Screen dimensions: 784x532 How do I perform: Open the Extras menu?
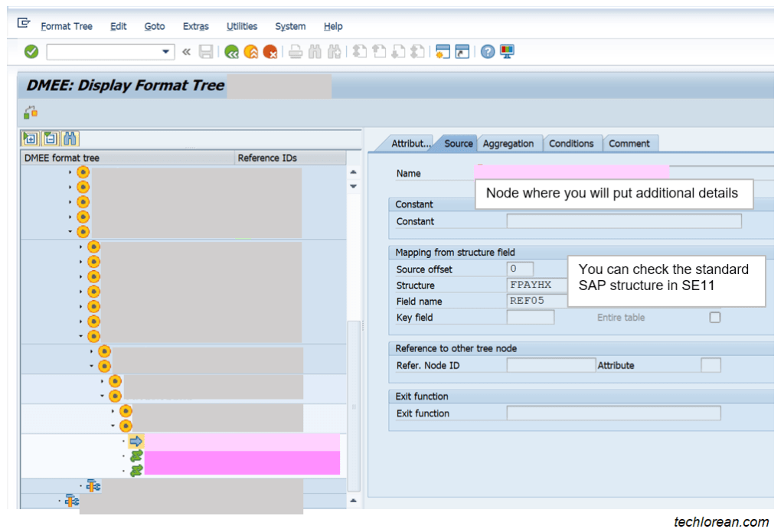(196, 26)
